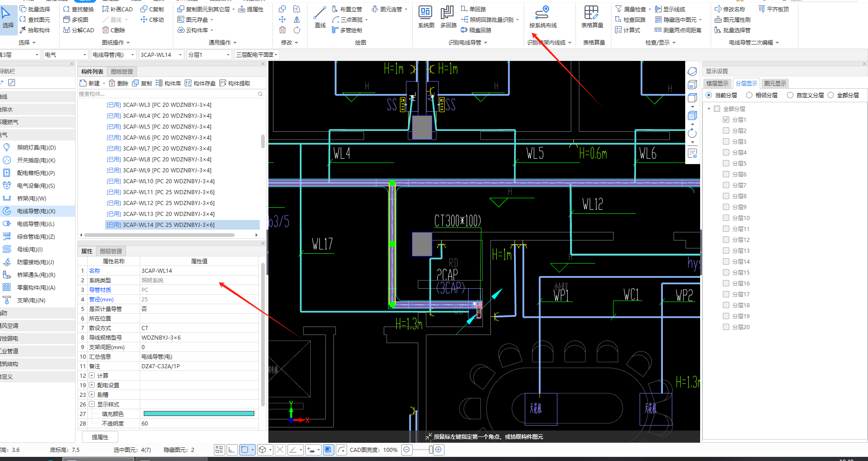Select 电缆导管(电)(L) in navigation bar
The width and height of the screenshot is (868, 461).
(36, 224)
